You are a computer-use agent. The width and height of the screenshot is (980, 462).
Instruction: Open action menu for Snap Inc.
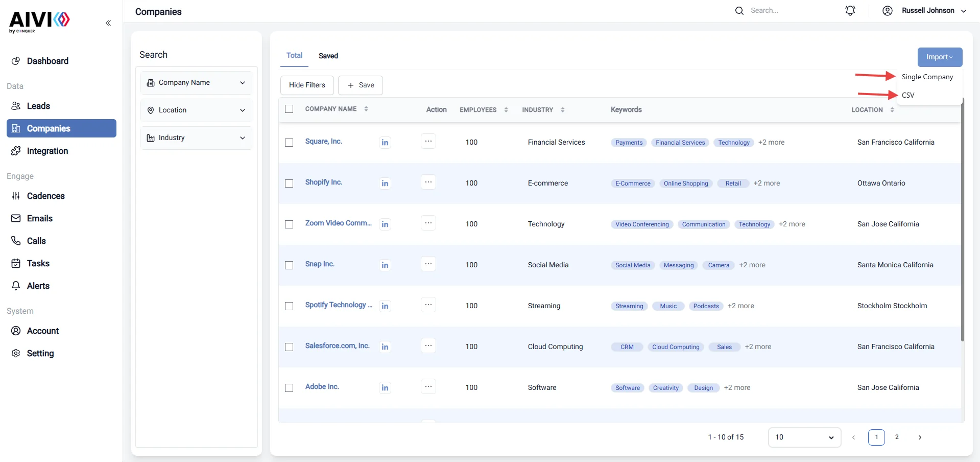(428, 264)
